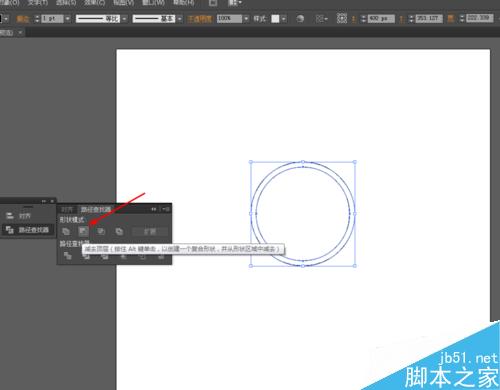This screenshot has width=500, height=390.
Task: Click the top-center anchor point of the circle
Action: pyautogui.click(x=303, y=162)
